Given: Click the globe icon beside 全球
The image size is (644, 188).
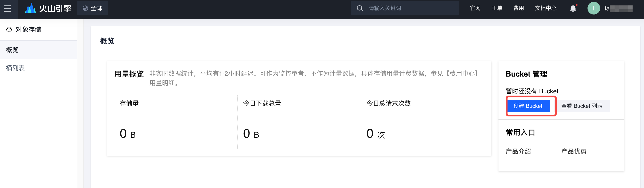Looking at the screenshot, I should (x=85, y=8).
